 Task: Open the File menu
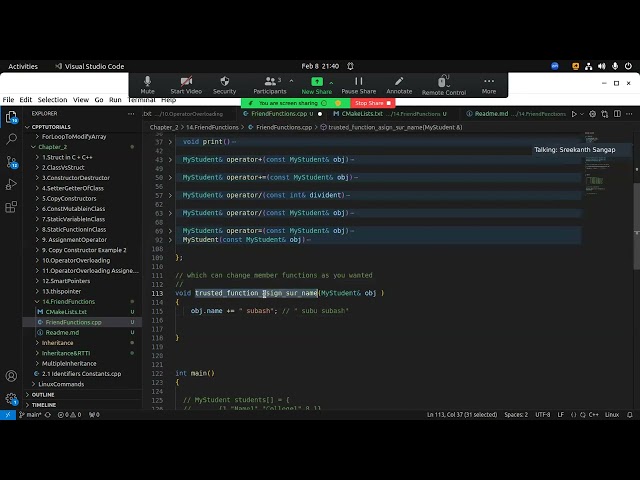tap(8, 100)
